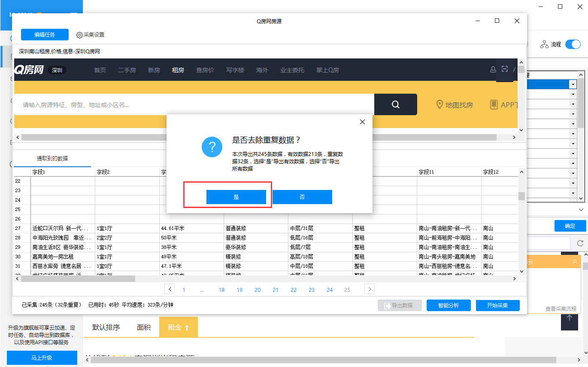Collapse the orange panel with double-chevron icon
588x367 pixels.
coord(575,262)
